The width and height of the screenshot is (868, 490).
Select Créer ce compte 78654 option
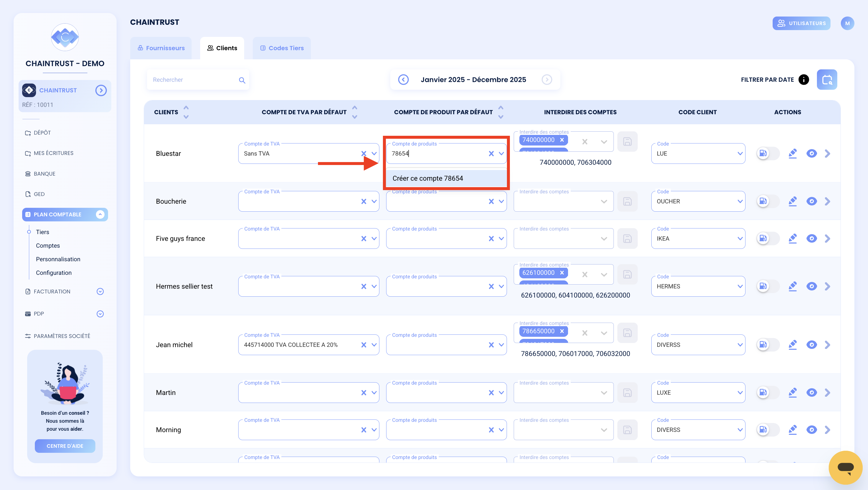[x=446, y=178]
